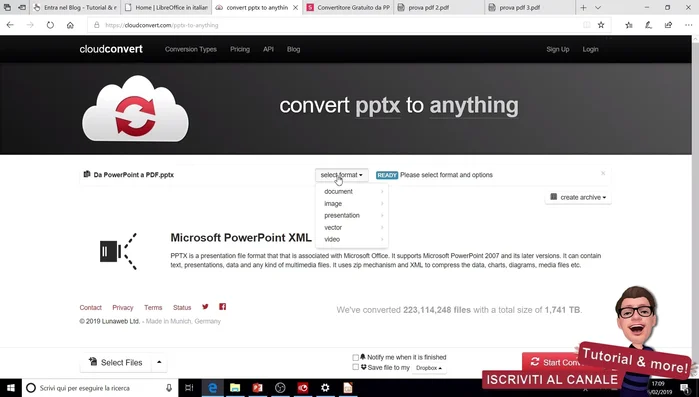The height and width of the screenshot is (397, 699).
Task: Open browser settings and more menu
Action: pos(688,25)
